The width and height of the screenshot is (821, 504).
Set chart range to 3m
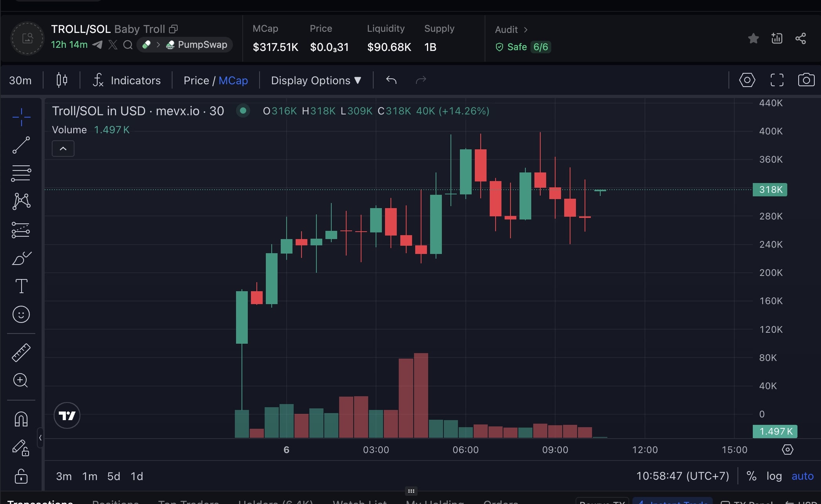[x=64, y=476]
